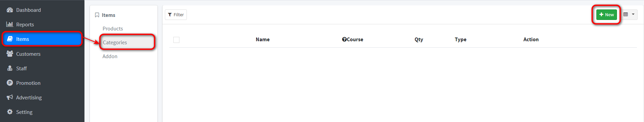This screenshot has height=122, width=644.
Task: Click the Advertising megaphone icon
Action: tap(10, 97)
